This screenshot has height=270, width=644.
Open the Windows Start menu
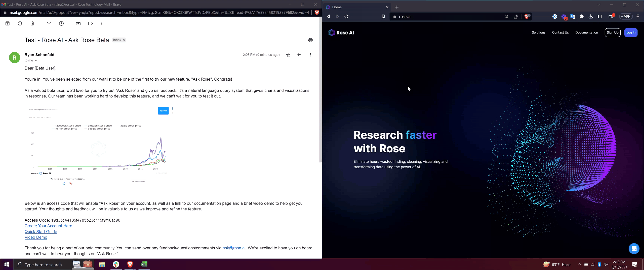7,264
